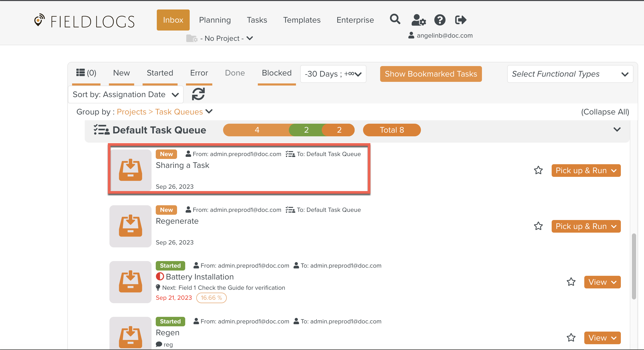
Task: Click Show Bookmarked Tasks button
Action: 431,74
